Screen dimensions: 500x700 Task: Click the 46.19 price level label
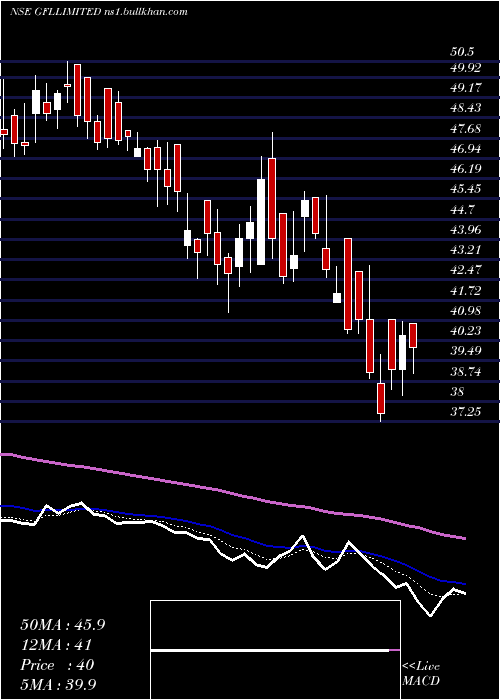[465, 169]
